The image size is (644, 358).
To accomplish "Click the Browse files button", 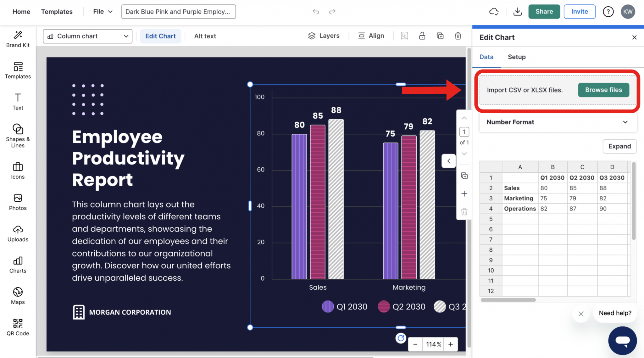I will tap(603, 90).
